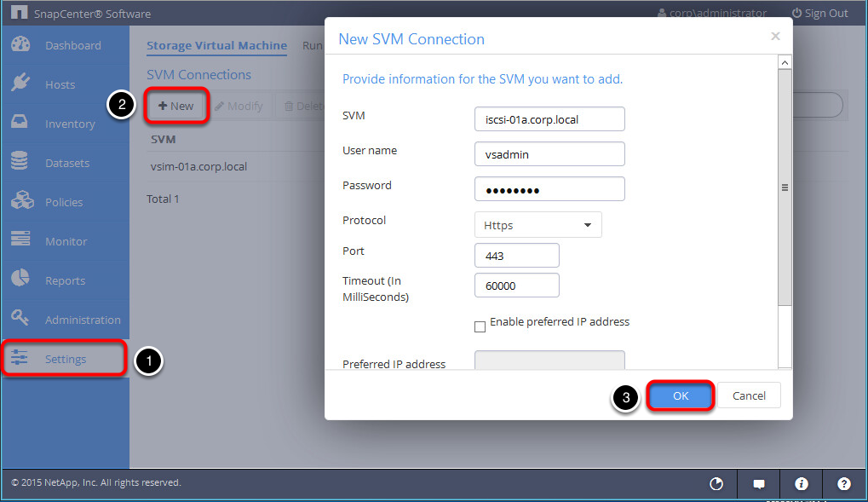The width and height of the screenshot is (868, 502).
Task: Open Hosts in the sidebar
Action: [x=66, y=84]
